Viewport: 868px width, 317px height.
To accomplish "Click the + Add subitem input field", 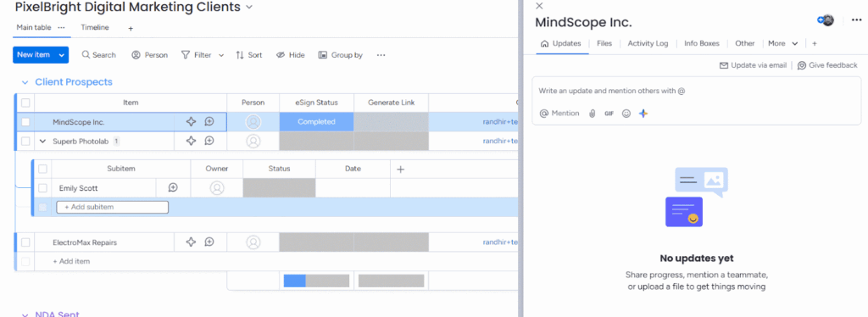I will click(113, 207).
